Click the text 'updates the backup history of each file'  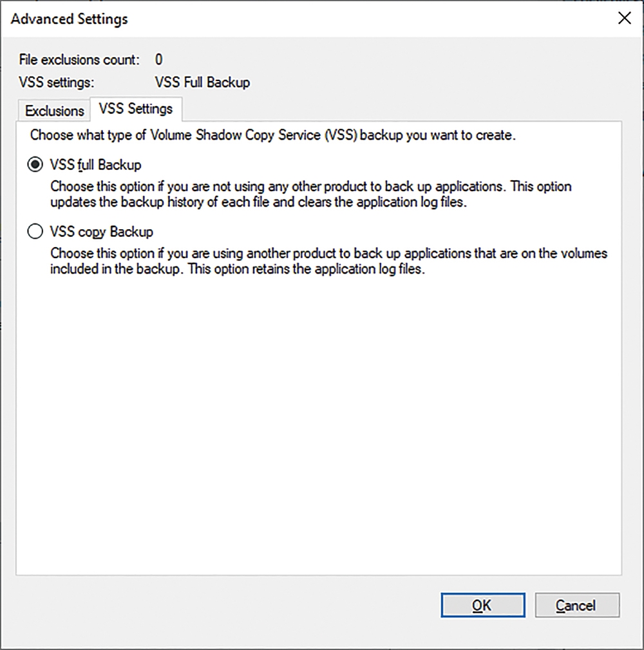pyautogui.click(x=160, y=202)
